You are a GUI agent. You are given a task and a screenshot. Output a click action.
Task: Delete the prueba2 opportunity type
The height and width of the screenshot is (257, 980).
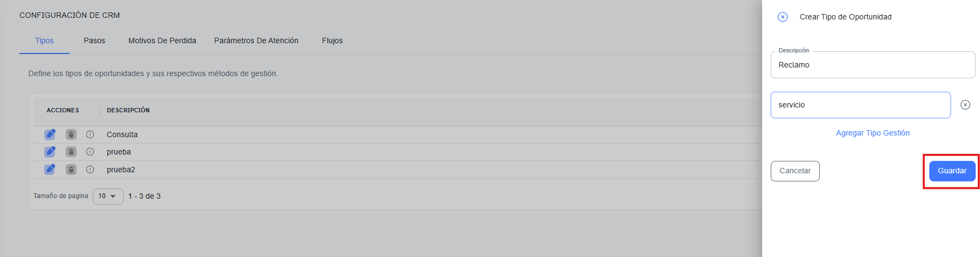[71, 170]
